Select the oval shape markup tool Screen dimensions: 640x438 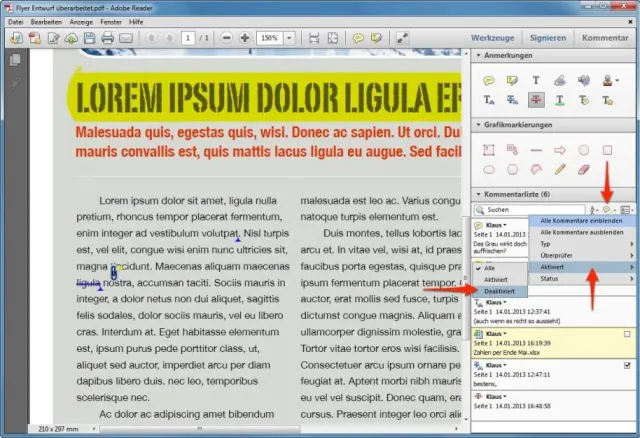pos(584,150)
